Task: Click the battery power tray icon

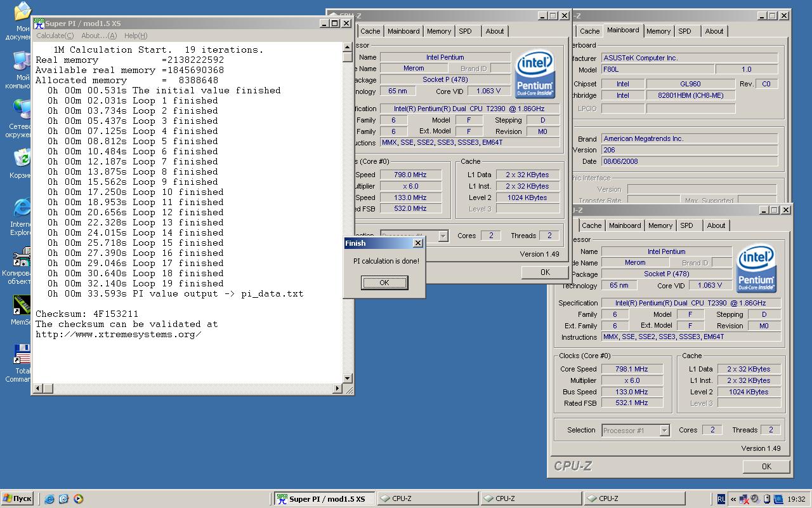Action: click(767, 499)
